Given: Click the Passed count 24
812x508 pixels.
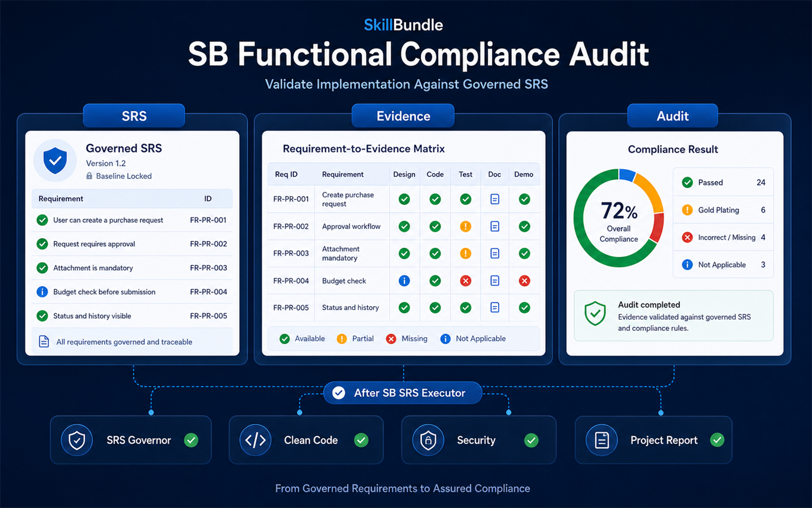Looking at the screenshot, I should coord(761,182).
